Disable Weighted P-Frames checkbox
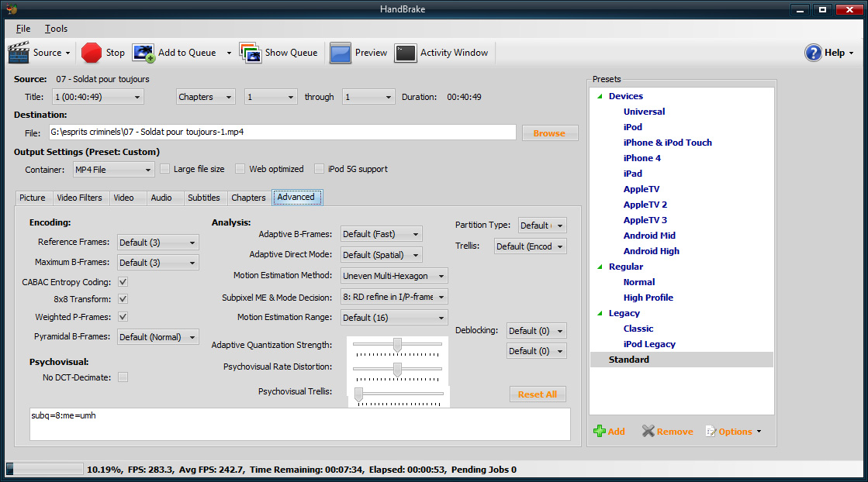Screen dimensions: 868x482 pyautogui.click(x=123, y=317)
